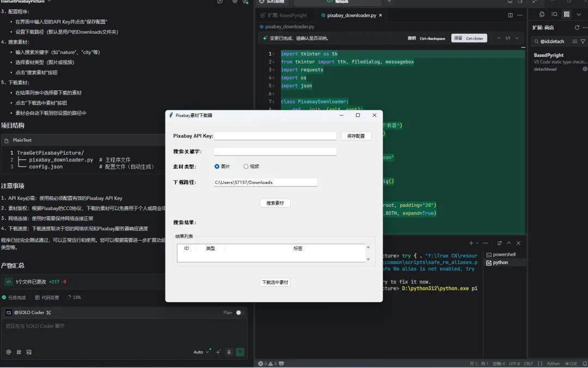The width and height of the screenshot is (588, 368).
Task: Click the 保存配置 button
Action: tap(356, 136)
